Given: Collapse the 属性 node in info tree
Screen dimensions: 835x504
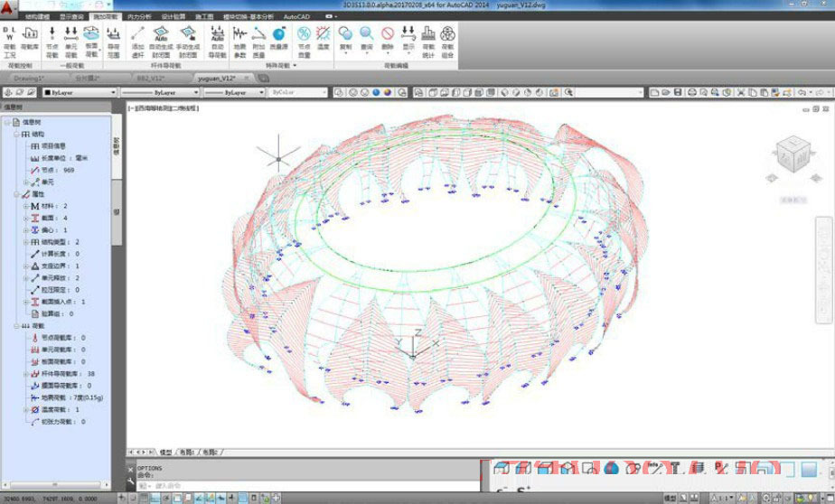Looking at the screenshot, I should point(18,194).
